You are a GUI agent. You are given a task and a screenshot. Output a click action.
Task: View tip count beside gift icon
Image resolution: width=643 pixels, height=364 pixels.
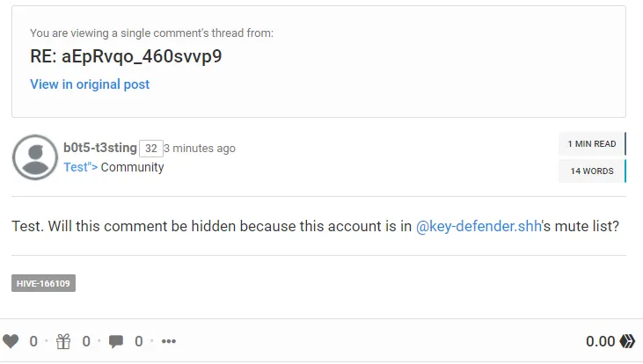pos(86,341)
